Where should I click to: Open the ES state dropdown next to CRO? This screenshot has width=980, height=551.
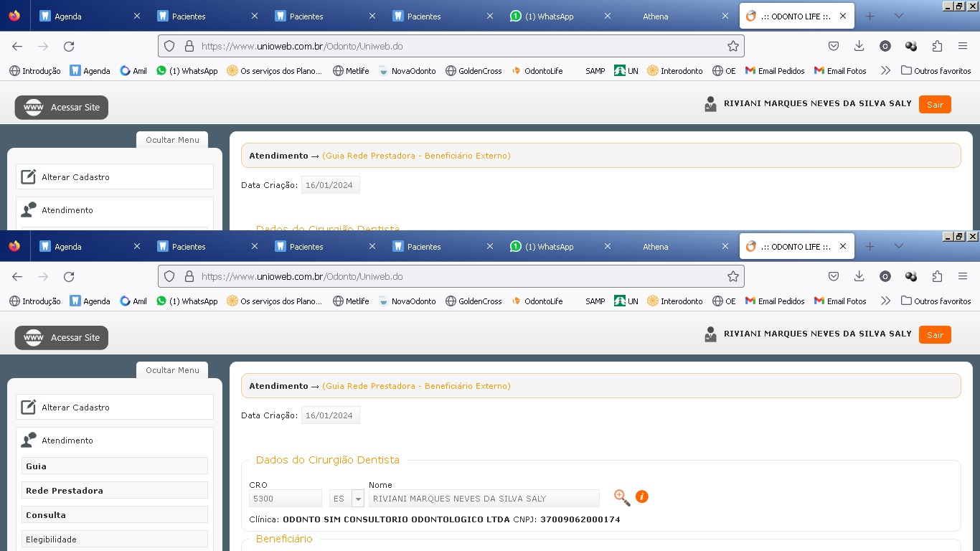pos(358,499)
